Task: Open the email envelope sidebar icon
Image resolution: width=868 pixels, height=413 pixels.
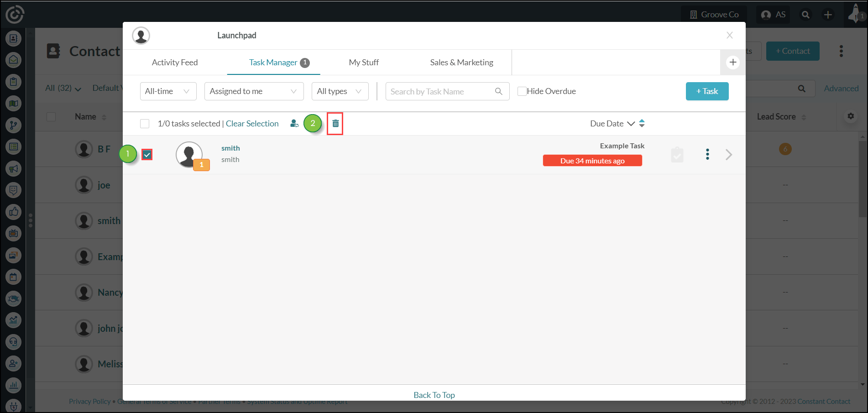Action: pyautogui.click(x=14, y=60)
